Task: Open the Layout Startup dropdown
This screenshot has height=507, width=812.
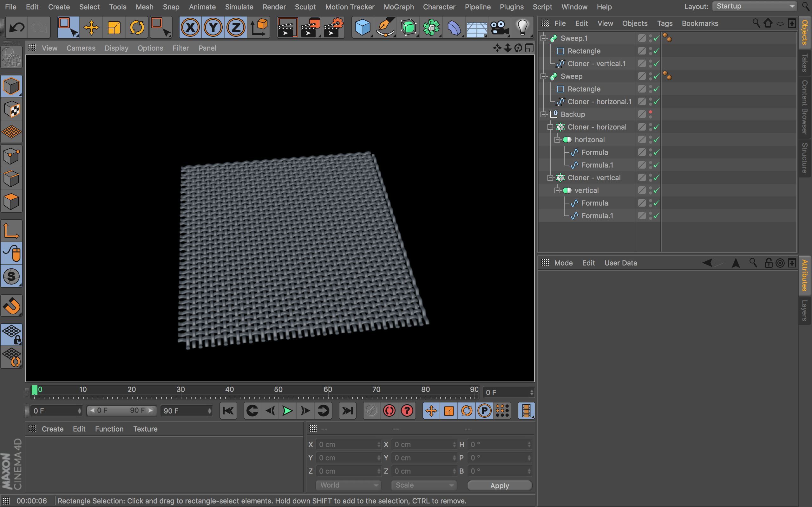Action: click(x=755, y=6)
